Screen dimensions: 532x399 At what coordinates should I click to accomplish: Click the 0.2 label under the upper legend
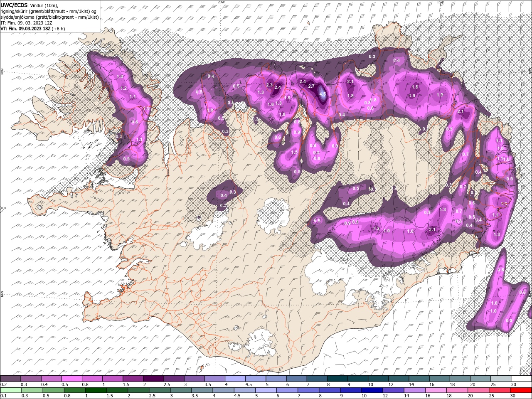[3, 384]
